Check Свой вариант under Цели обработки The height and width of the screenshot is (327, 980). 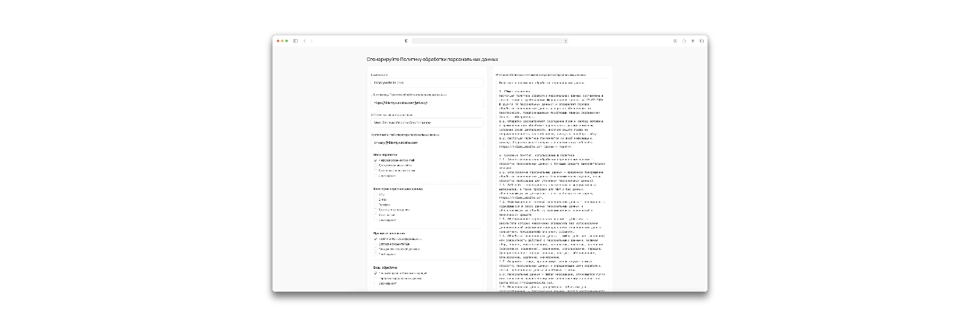376,176
